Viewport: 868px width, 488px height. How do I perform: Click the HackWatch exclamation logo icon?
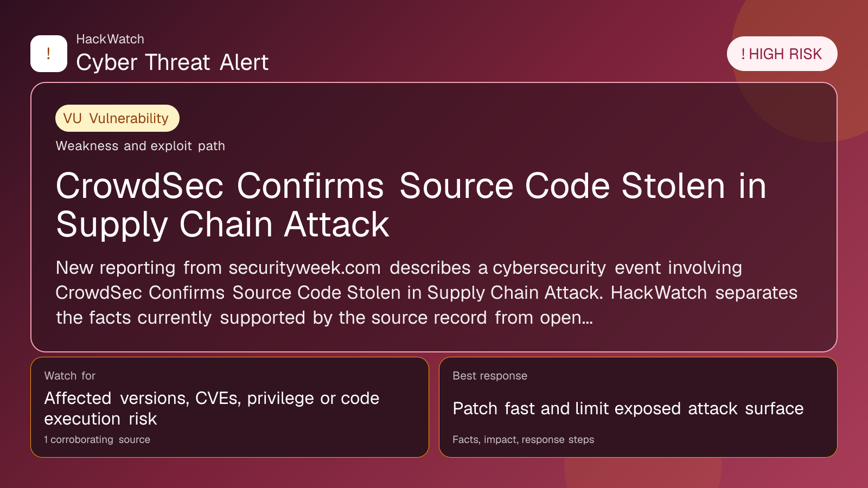(49, 54)
